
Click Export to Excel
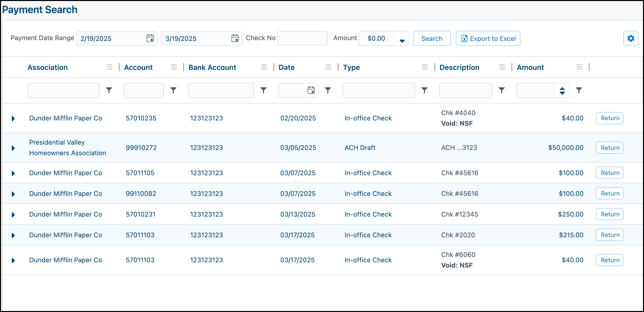(488, 38)
